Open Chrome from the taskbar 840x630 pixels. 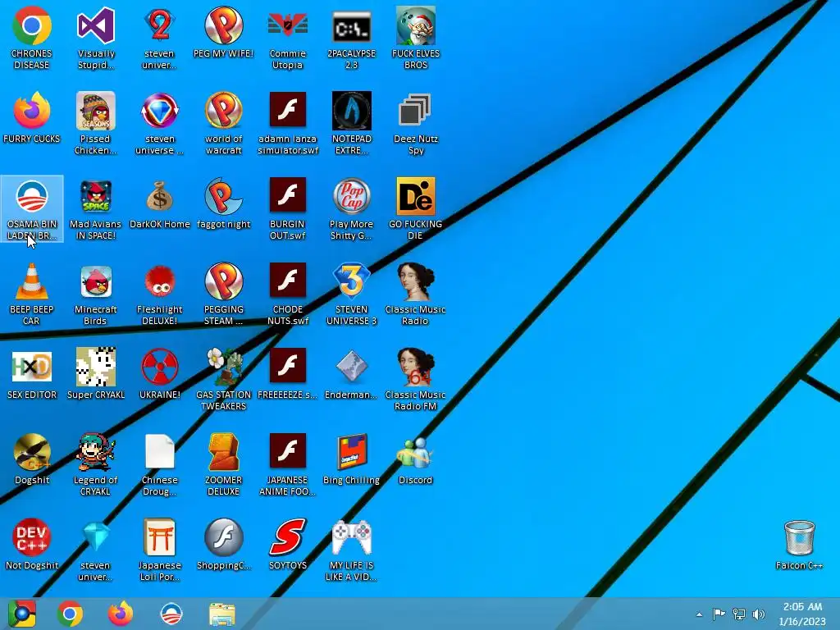[71, 614]
